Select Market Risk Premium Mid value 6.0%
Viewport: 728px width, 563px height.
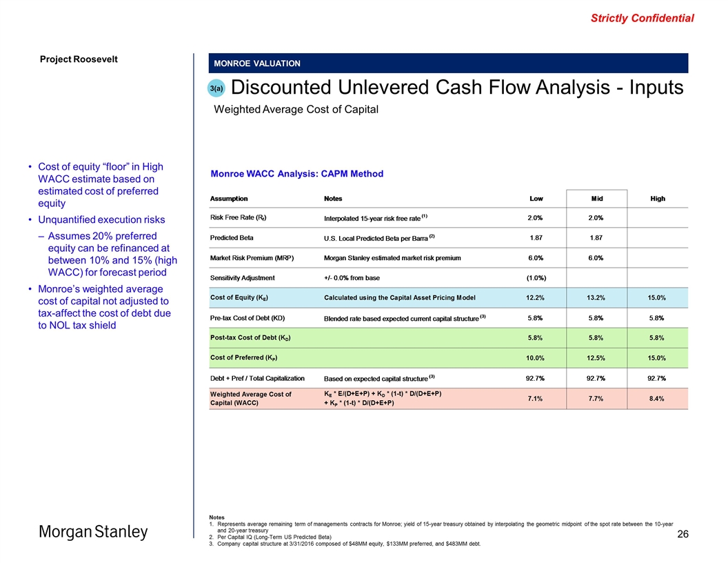pyautogui.click(x=596, y=258)
